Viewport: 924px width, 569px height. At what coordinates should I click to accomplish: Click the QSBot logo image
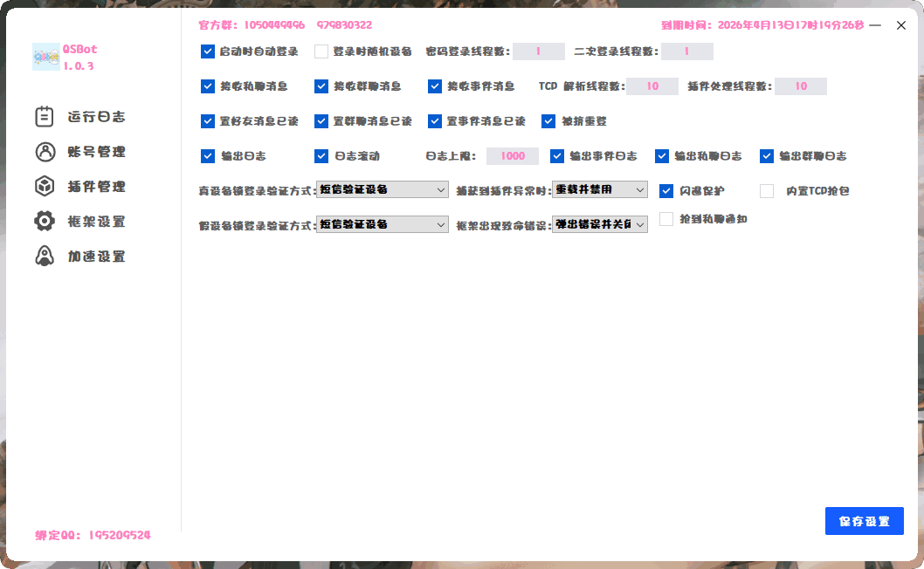[x=45, y=58]
